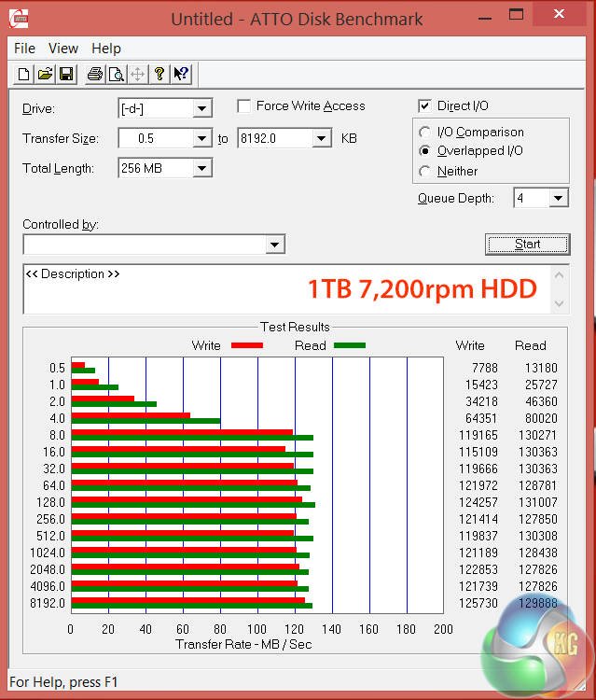Select the I/O Comparison radio button
This screenshot has height=700, width=596.
pyautogui.click(x=425, y=133)
